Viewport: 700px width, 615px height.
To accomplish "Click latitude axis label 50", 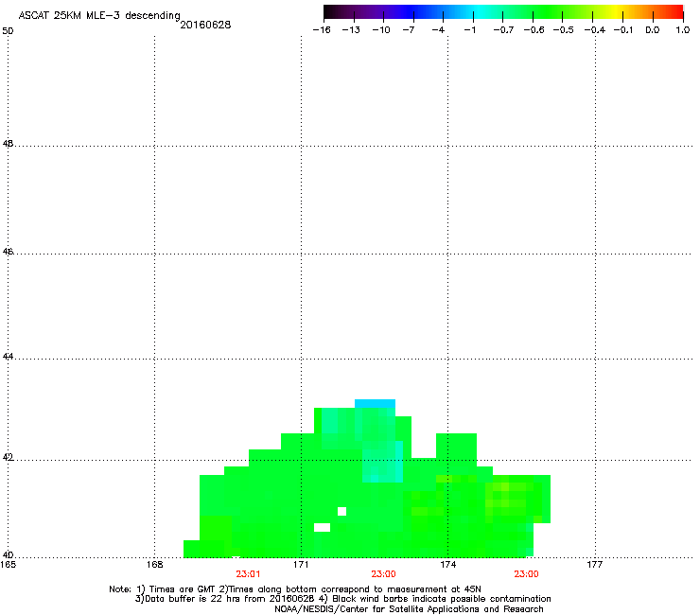I will tap(8, 31).
